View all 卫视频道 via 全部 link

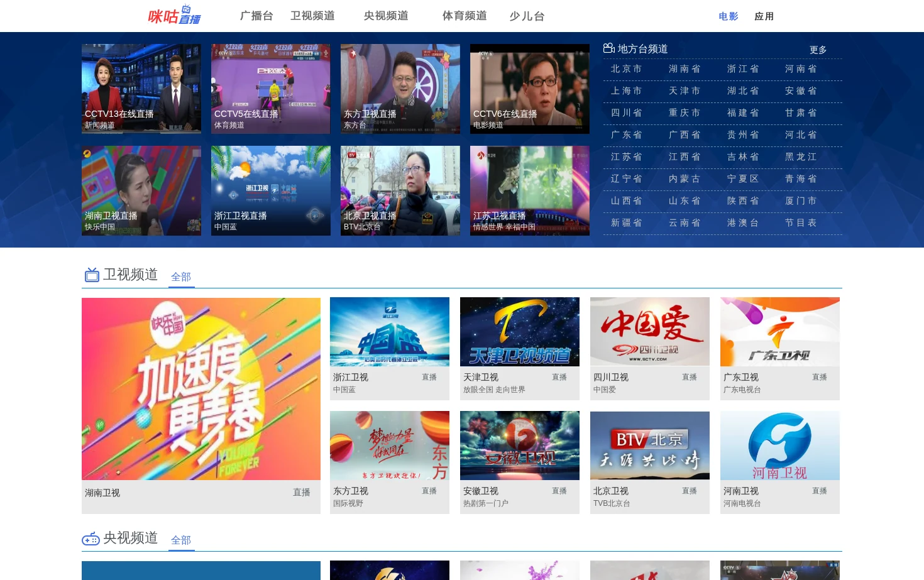[181, 277]
